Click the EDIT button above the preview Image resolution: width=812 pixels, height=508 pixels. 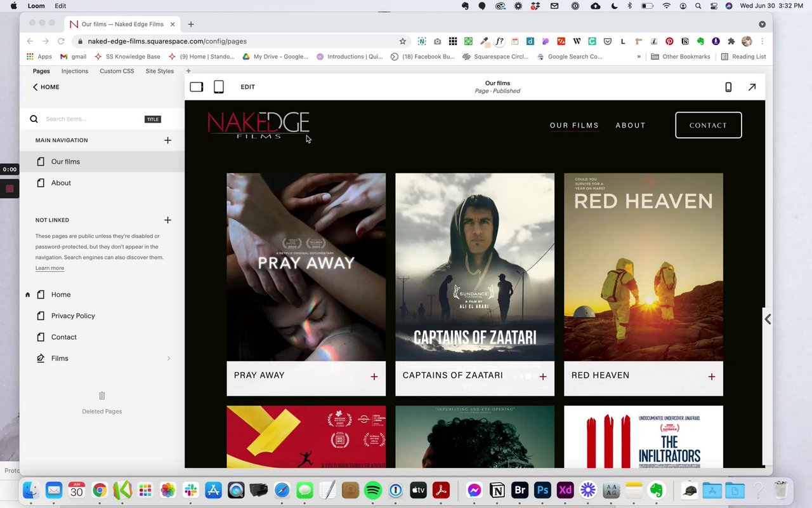pos(248,87)
